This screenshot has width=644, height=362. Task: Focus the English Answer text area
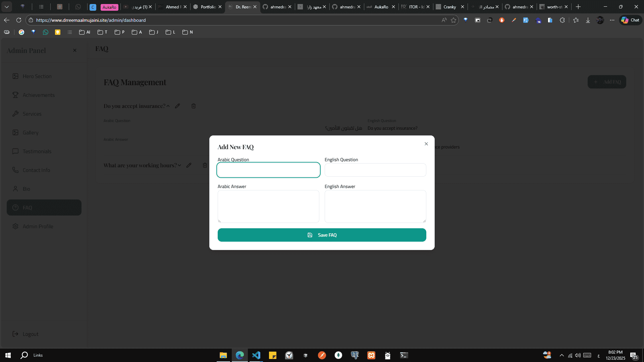(375, 206)
